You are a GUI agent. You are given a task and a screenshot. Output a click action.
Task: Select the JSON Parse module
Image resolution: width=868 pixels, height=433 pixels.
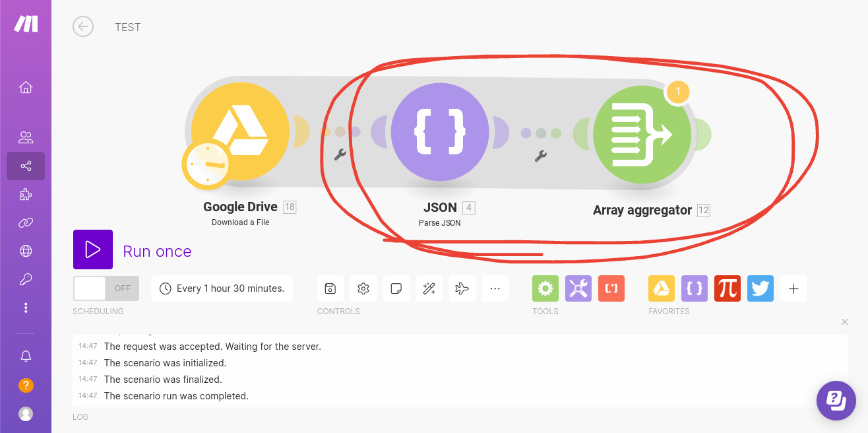(x=440, y=131)
